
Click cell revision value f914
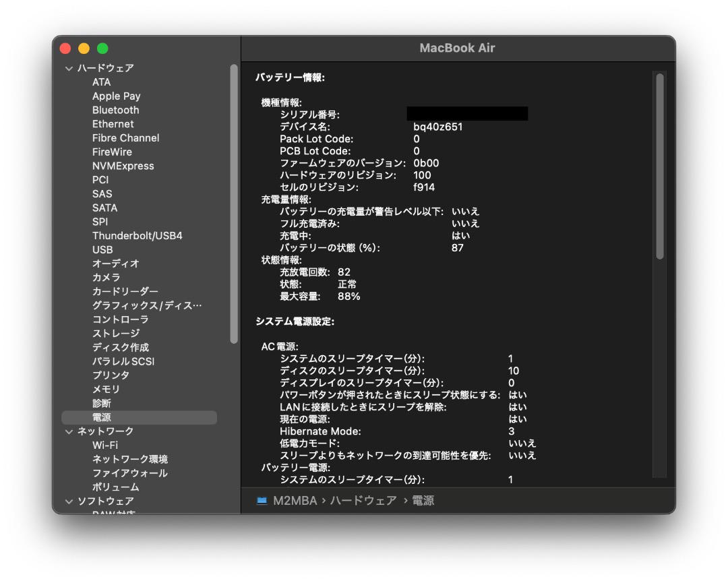[424, 187]
